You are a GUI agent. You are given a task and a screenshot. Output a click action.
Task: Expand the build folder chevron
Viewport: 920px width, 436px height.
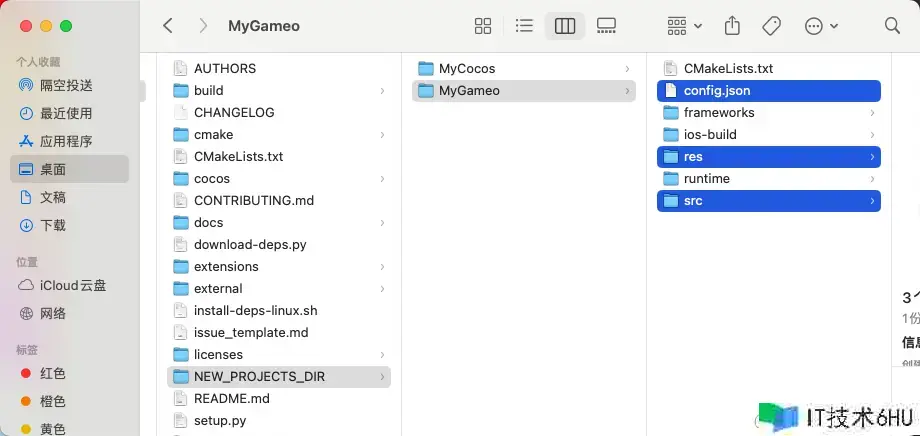(383, 90)
